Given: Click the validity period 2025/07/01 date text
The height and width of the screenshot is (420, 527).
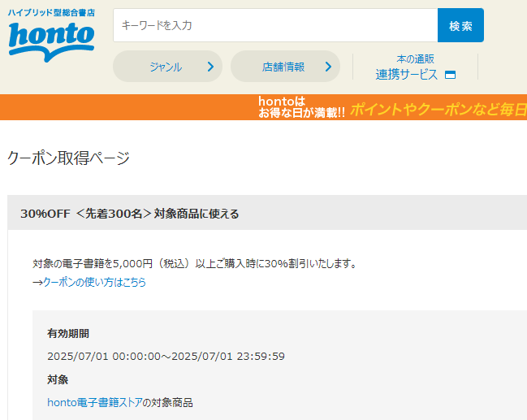Looking at the screenshot, I should point(166,356).
